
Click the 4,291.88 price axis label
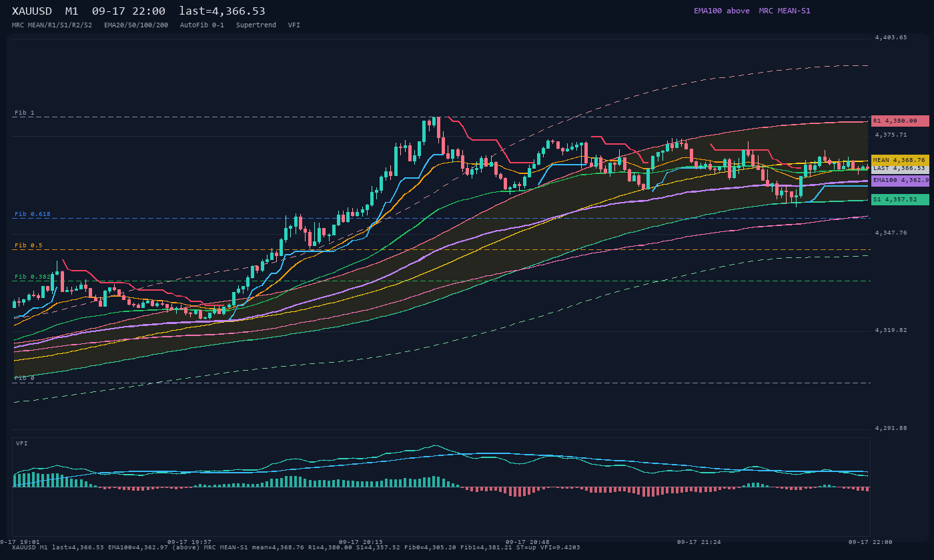891,428
